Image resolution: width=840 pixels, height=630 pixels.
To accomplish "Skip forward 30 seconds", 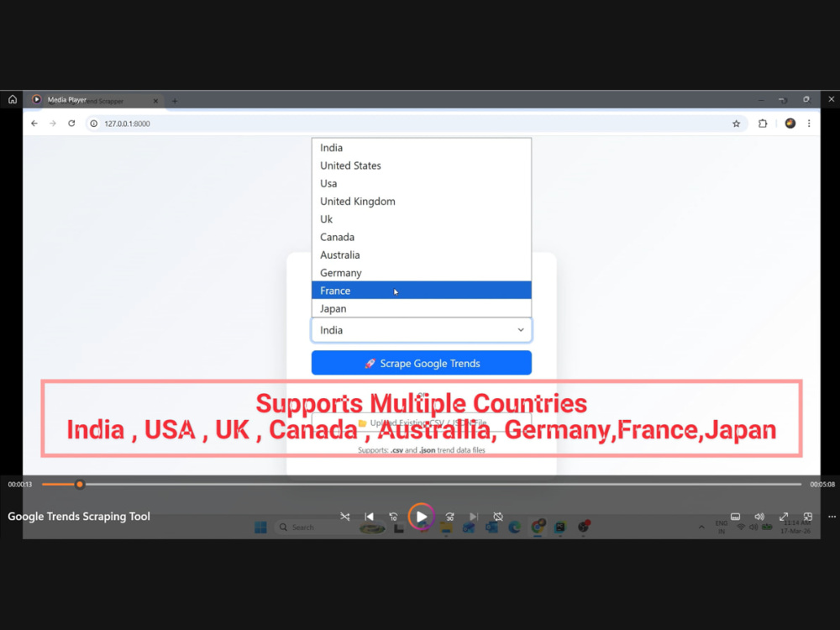I will [x=449, y=517].
